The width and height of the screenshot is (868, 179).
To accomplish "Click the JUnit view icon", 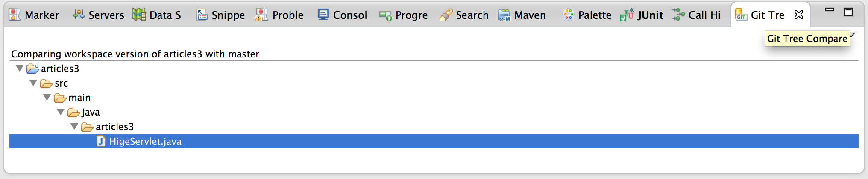I will tap(627, 15).
